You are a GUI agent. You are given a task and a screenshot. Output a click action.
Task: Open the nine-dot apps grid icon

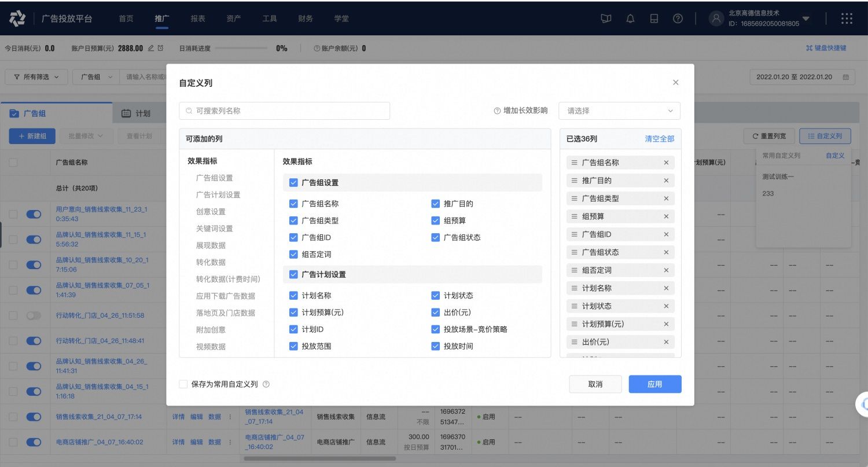pos(847,19)
